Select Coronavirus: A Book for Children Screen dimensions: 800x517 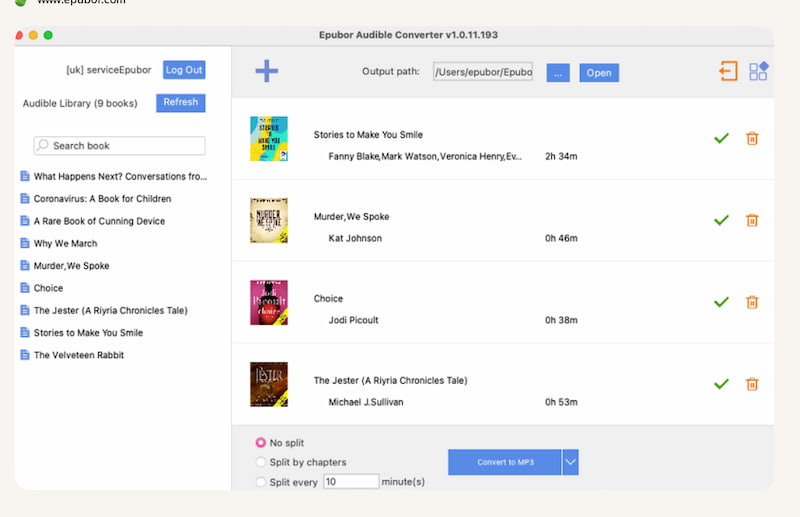click(103, 199)
